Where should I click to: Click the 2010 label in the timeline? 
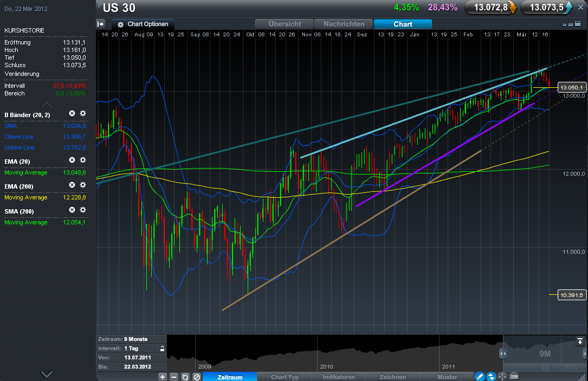(326, 366)
